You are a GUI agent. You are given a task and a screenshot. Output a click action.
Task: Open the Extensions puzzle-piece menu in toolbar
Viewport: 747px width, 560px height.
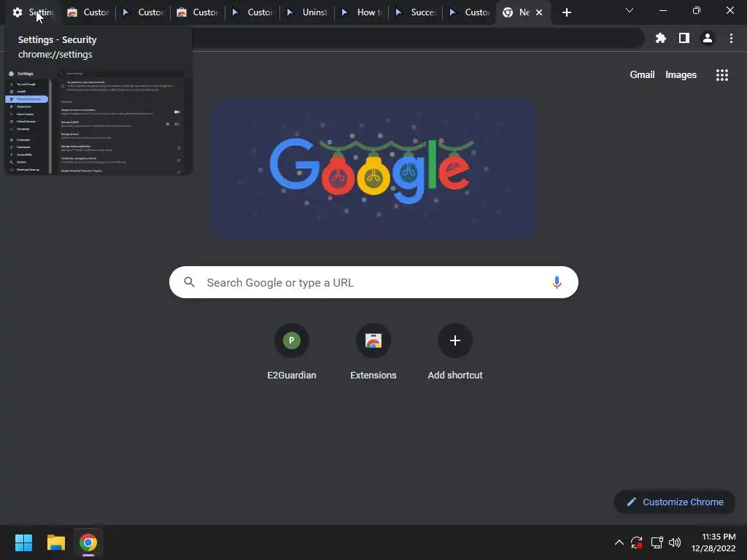[660, 38]
